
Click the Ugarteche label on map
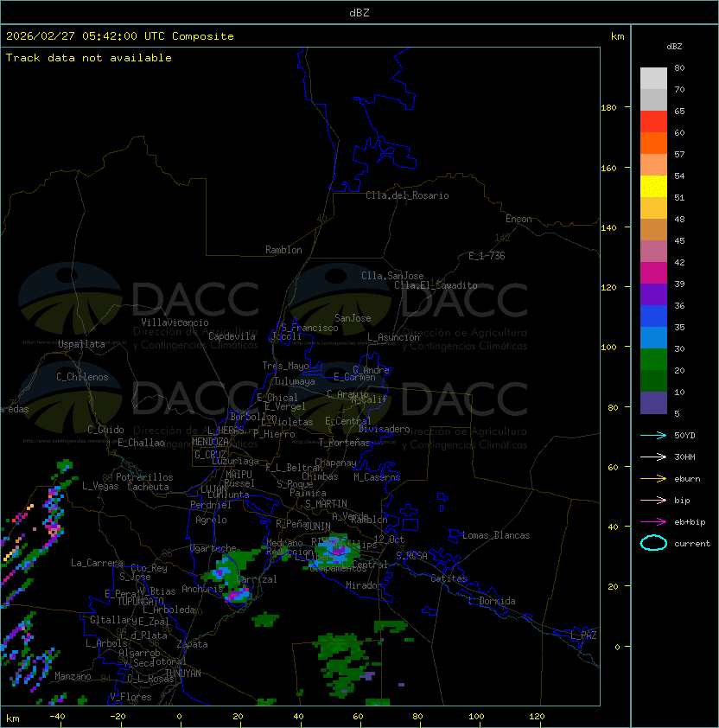coord(213,548)
